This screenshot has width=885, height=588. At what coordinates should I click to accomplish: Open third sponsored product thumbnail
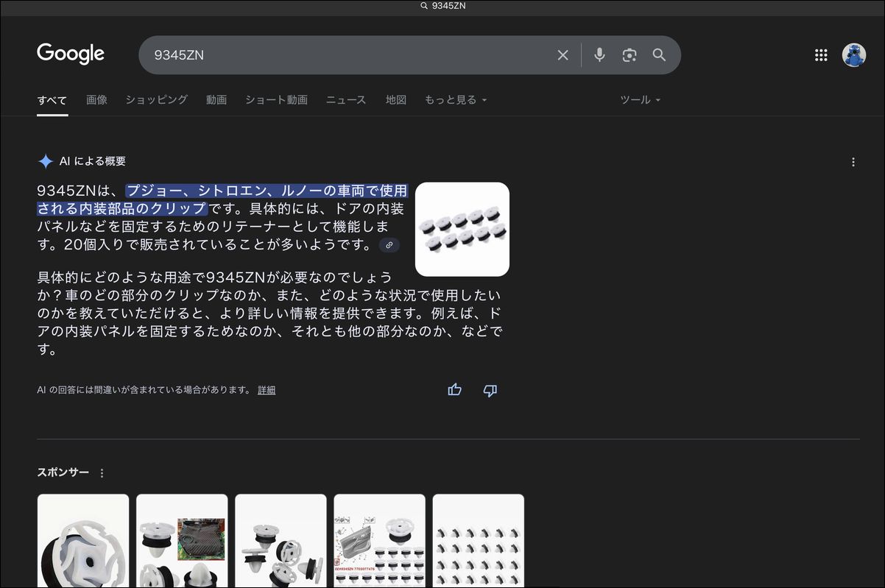click(281, 541)
